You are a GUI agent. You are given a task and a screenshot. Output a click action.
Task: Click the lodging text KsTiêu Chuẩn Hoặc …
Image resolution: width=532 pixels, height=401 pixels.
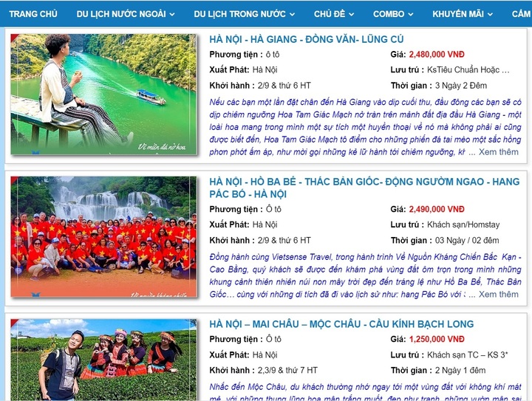(x=468, y=70)
